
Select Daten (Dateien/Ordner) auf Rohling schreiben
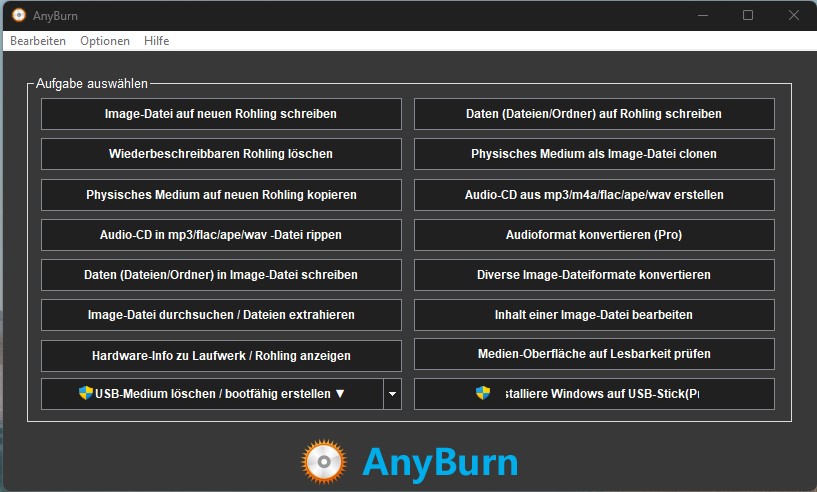(594, 114)
